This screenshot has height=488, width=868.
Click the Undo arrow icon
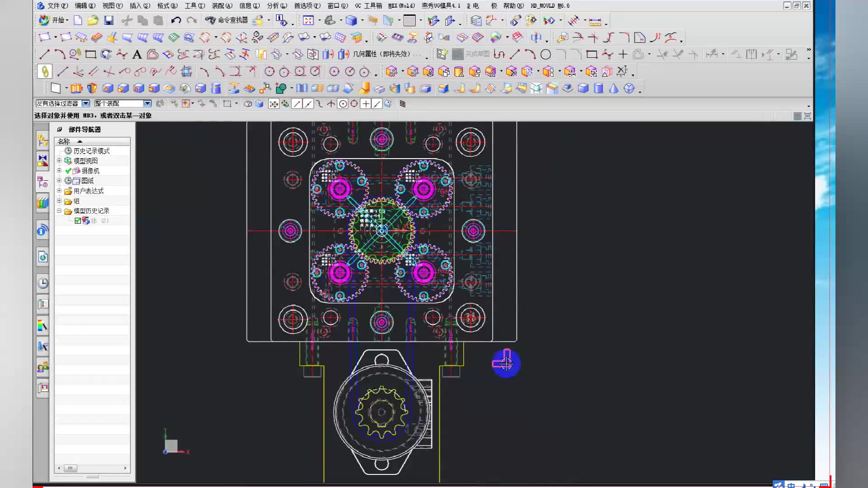click(176, 20)
